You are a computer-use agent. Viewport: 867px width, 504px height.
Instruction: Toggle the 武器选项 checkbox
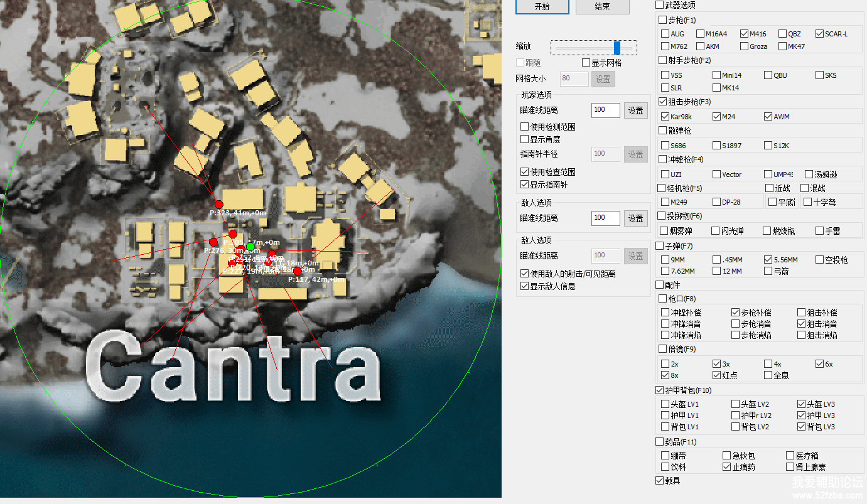659,5
